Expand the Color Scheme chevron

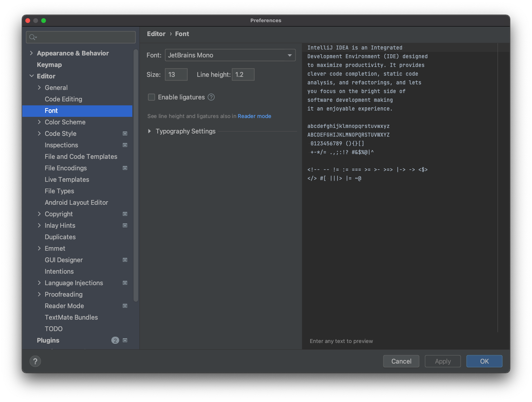[39, 122]
